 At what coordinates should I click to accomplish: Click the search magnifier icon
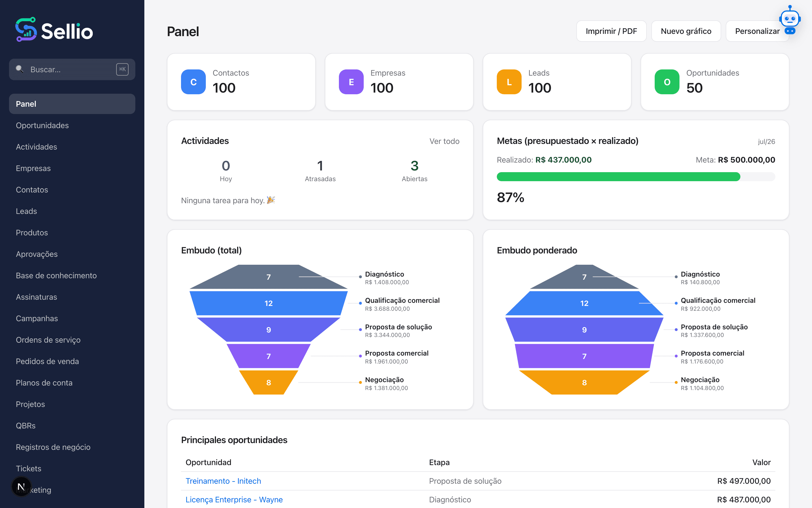(19, 69)
